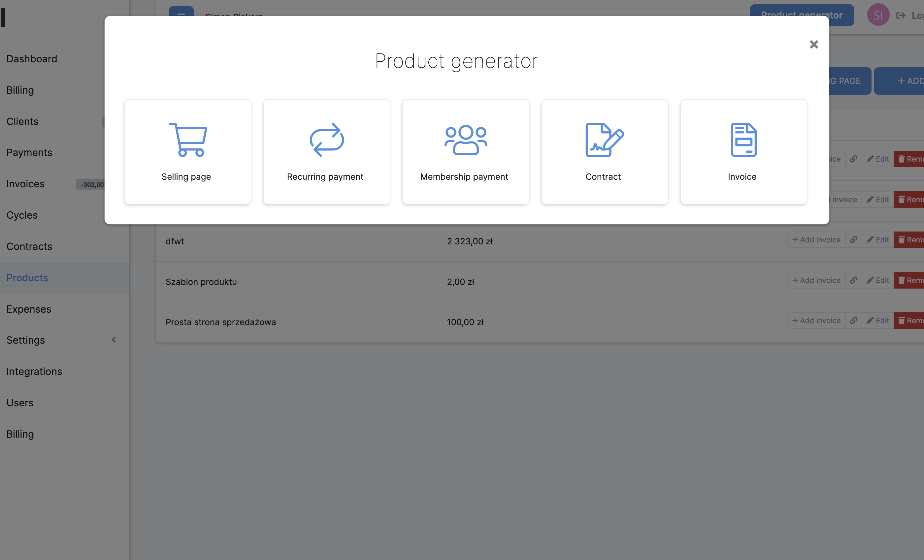924x560 pixels.
Task: Open the Contracts sidebar section
Action: [x=29, y=247]
